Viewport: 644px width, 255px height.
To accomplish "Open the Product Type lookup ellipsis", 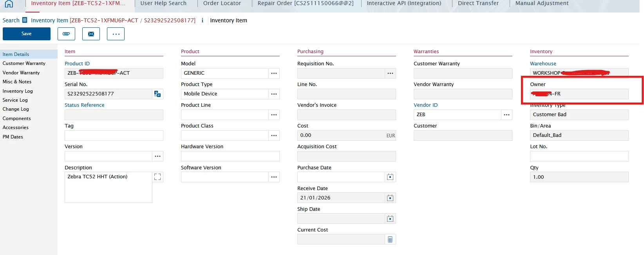I will pos(274,94).
